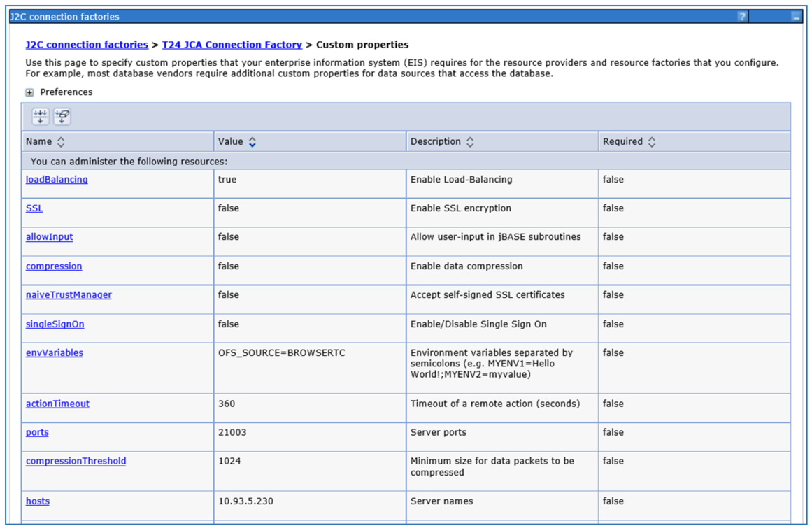This screenshot has width=812, height=528.
Task: Click the Clear filter value toolbar icon
Action: [62, 117]
